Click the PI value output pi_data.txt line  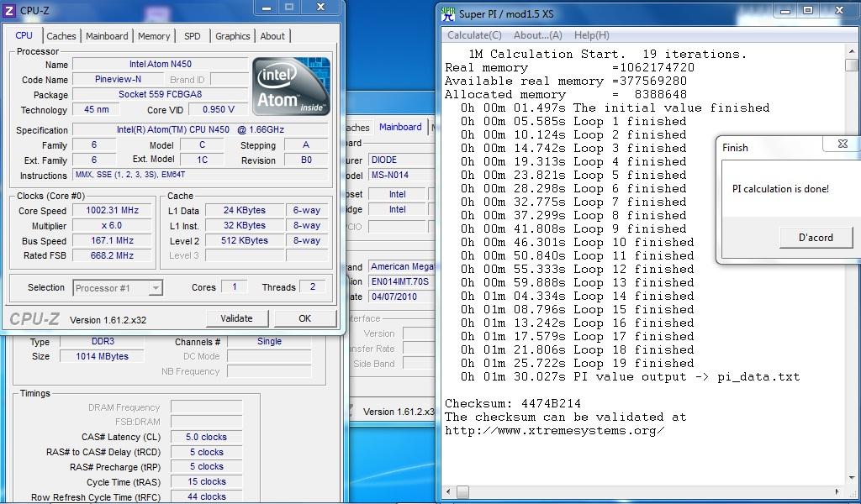pos(631,377)
